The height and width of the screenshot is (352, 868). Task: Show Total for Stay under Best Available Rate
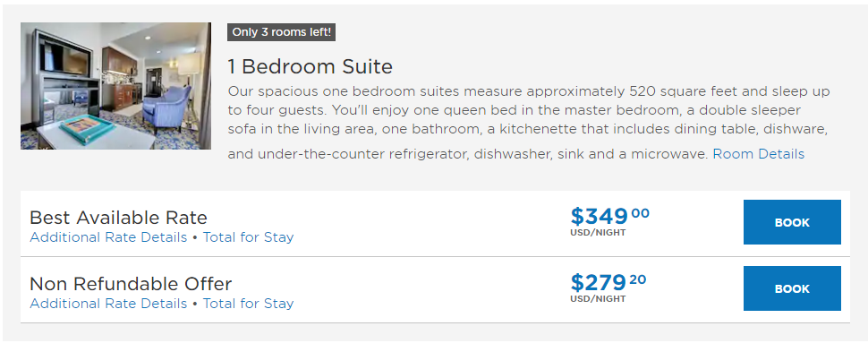[x=248, y=237]
